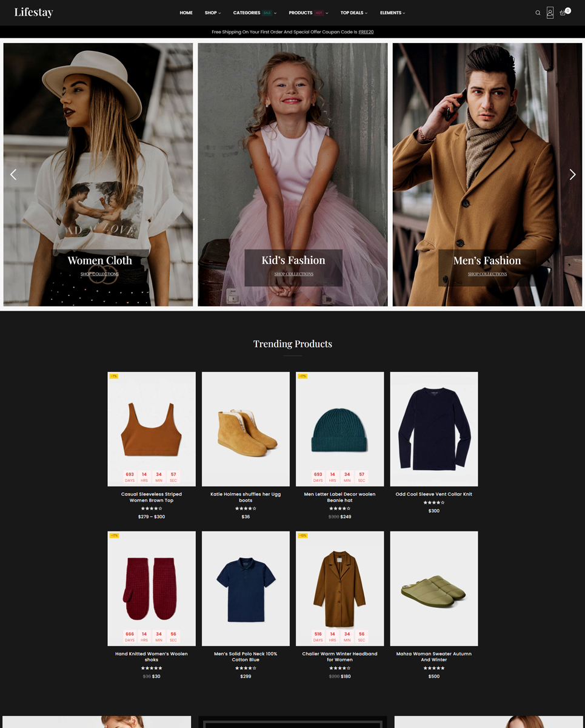The width and height of the screenshot is (585, 728).
Task: Click Shop Collections under Men's Fashion
Action: [x=487, y=274]
